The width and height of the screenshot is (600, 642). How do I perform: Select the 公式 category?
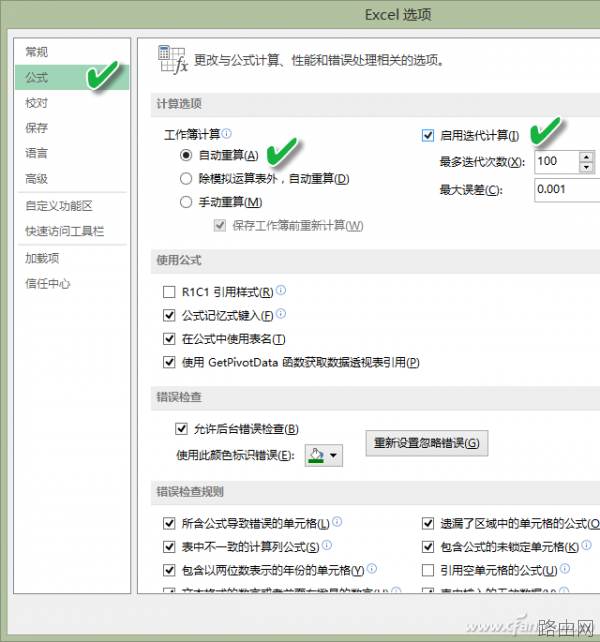coord(72,77)
